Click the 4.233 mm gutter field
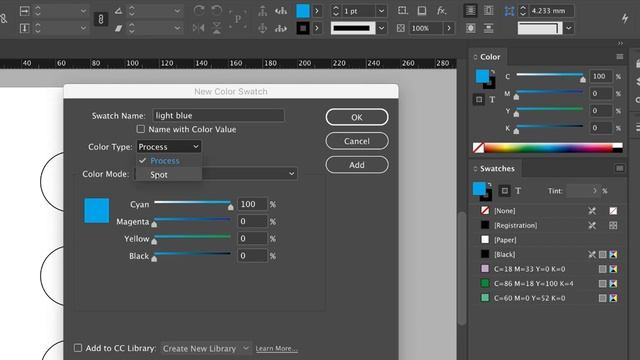 (x=551, y=11)
